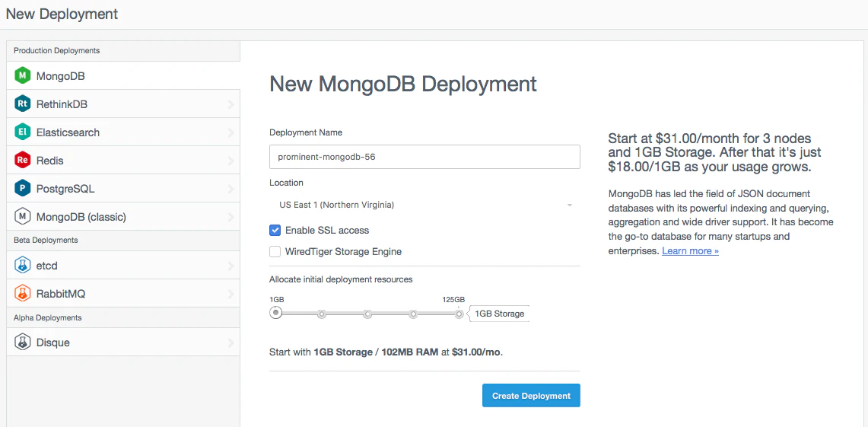868x427 pixels.
Task: Click the 1GB Storage slider tooltip
Action: tap(500, 314)
